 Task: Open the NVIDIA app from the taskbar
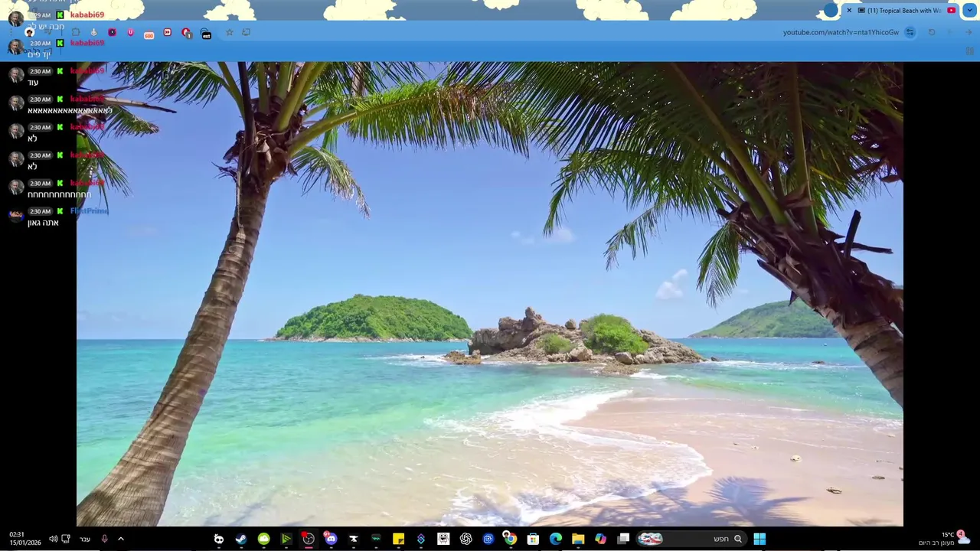(x=286, y=539)
